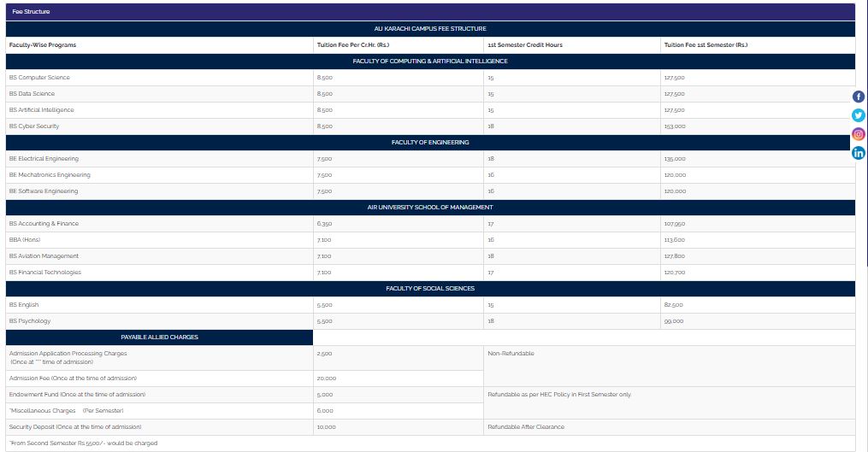Screen dimensions: 868x452
Task: Click the Admission Fee row label
Action: 73,379
